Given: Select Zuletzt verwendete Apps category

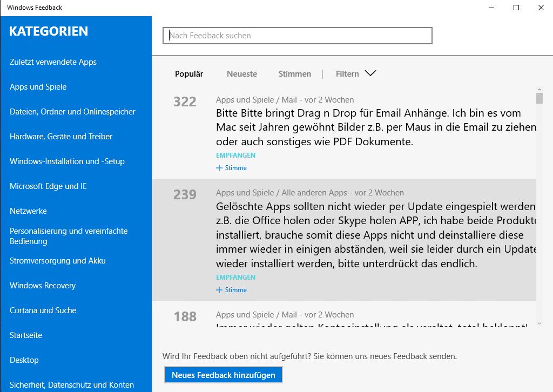Looking at the screenshot, I should click(53, 62).
